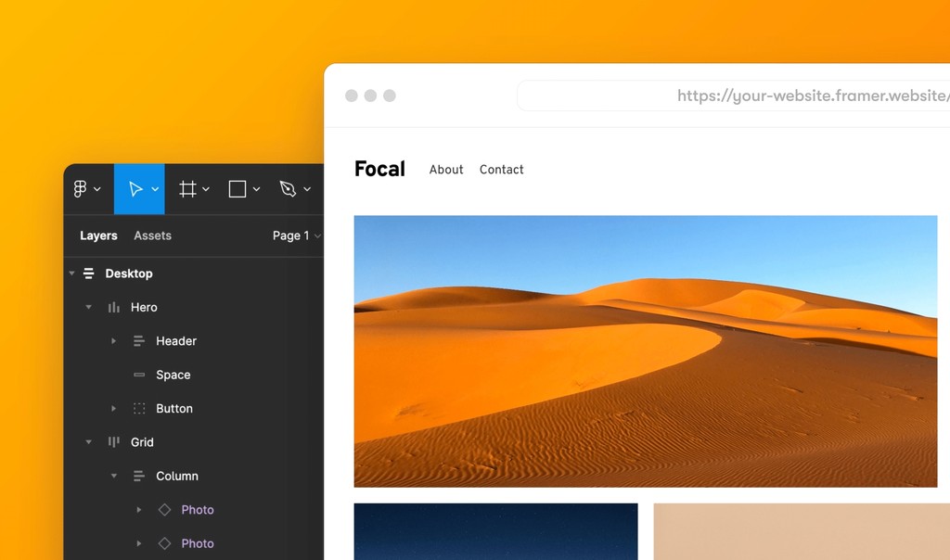The width and height of the screenshot is (950, 560).
Task: Click the rectangle icon beside Space layer
Action: pyautogui.click(x=139, y=375)
